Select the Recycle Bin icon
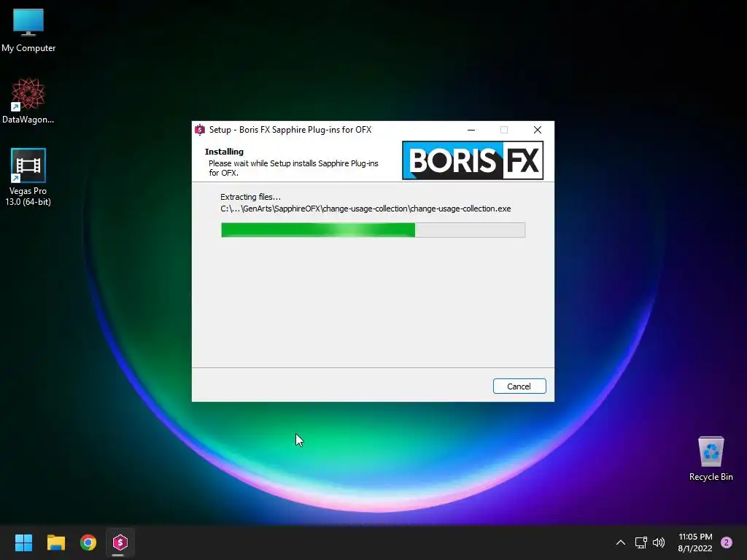747x560 pixels. [711, 459]
